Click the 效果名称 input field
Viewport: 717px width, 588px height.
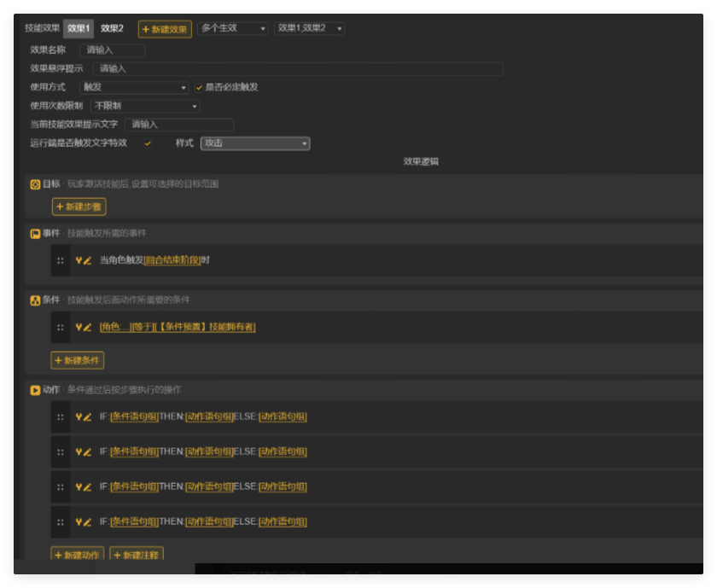[x=111, y=49]
